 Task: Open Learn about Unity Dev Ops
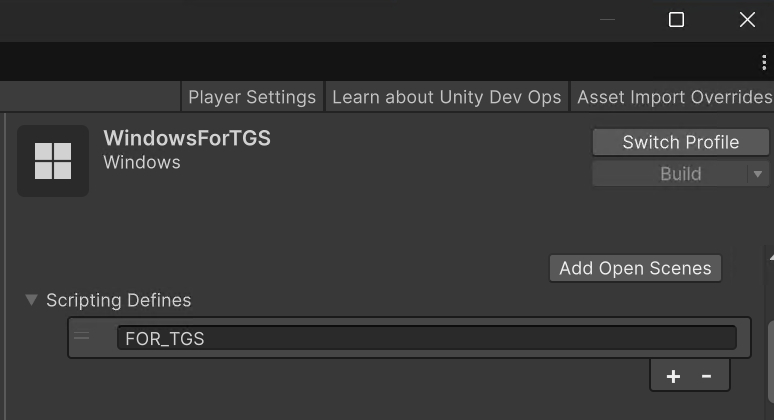446,97
